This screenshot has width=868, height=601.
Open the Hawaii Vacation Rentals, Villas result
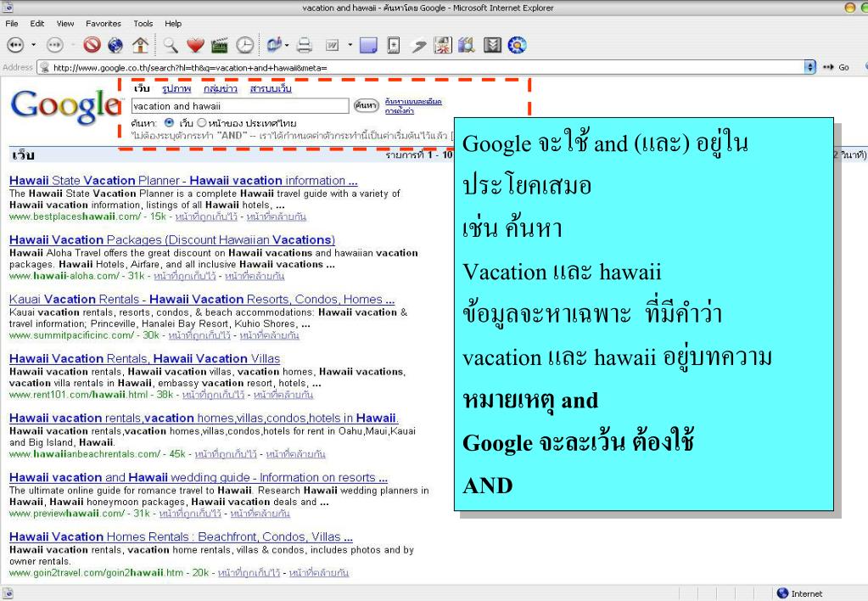tap(144, 358)
